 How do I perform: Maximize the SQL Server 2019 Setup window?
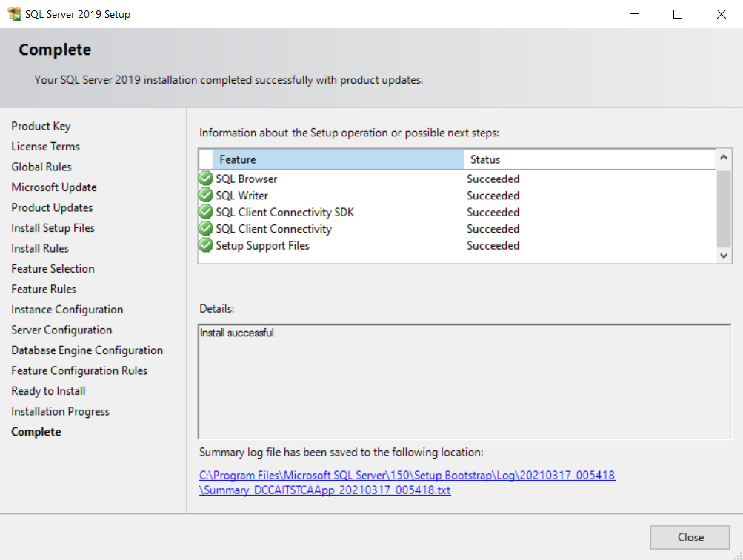(678, 14)
